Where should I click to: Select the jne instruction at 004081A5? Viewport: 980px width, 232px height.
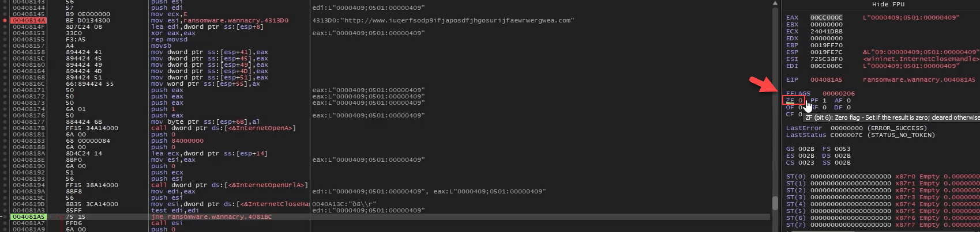tap(211, 217)
